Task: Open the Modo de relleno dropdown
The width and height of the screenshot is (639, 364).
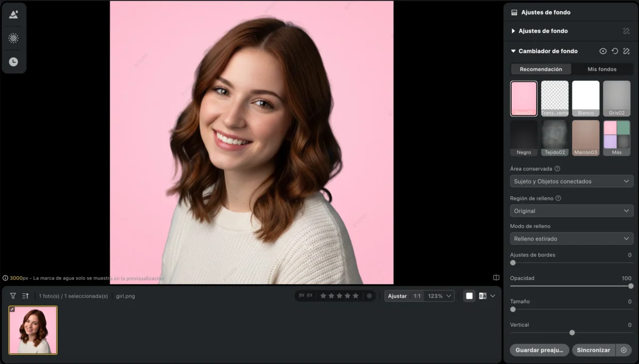Action: 571,239
